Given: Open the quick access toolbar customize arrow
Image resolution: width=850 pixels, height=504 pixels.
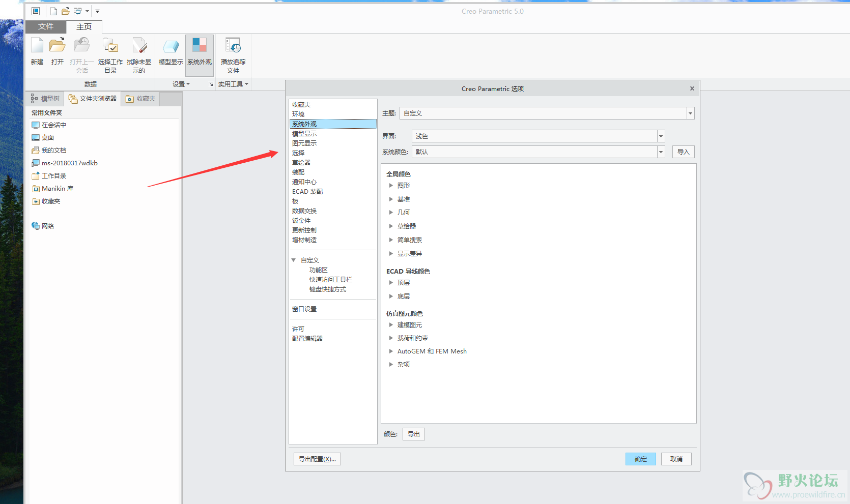Looking at the screenshot, I should coord(97,11).
